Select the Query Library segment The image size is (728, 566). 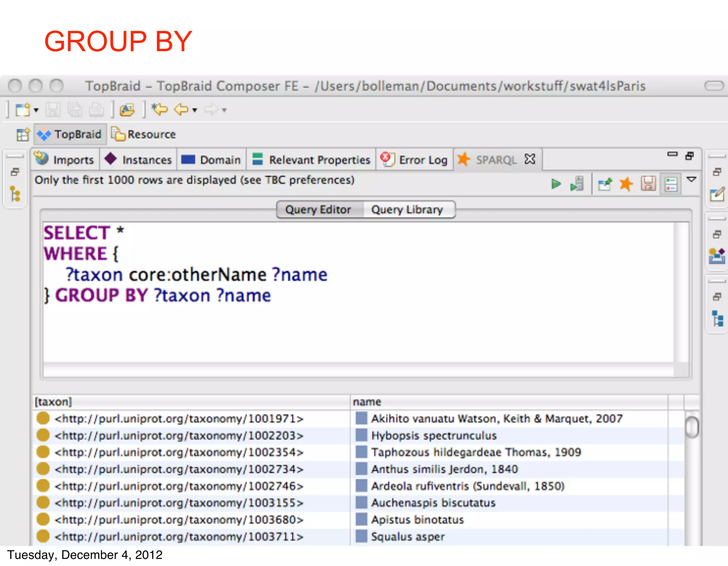(407, 210)
